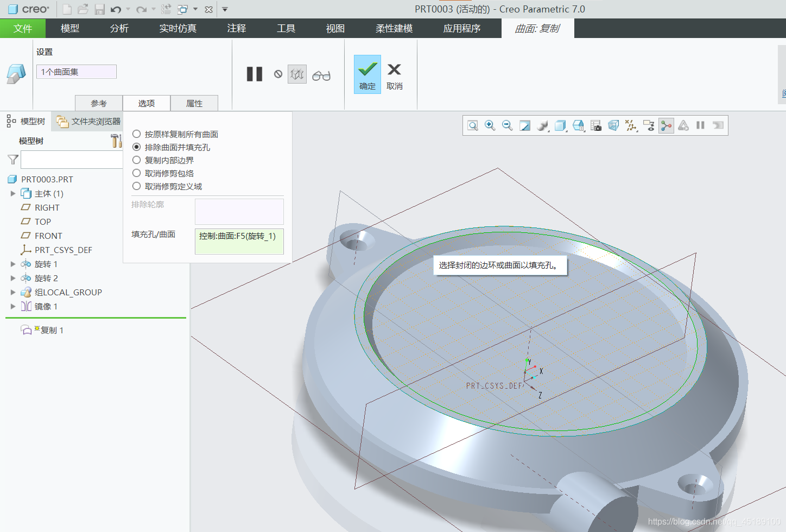Open the 文件 menu

(23, 28)
